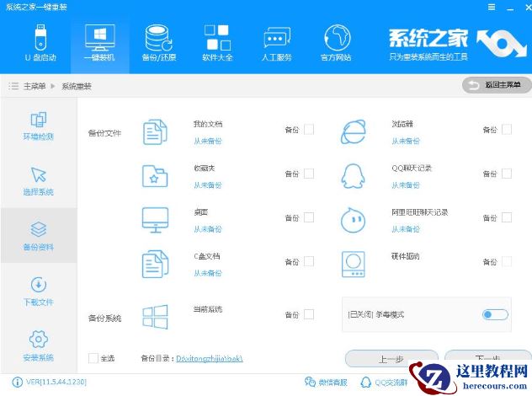The height and width of the screenshot is (396, 532).
Task: Click 从未备份 under 浏览器
Action: 406,141
